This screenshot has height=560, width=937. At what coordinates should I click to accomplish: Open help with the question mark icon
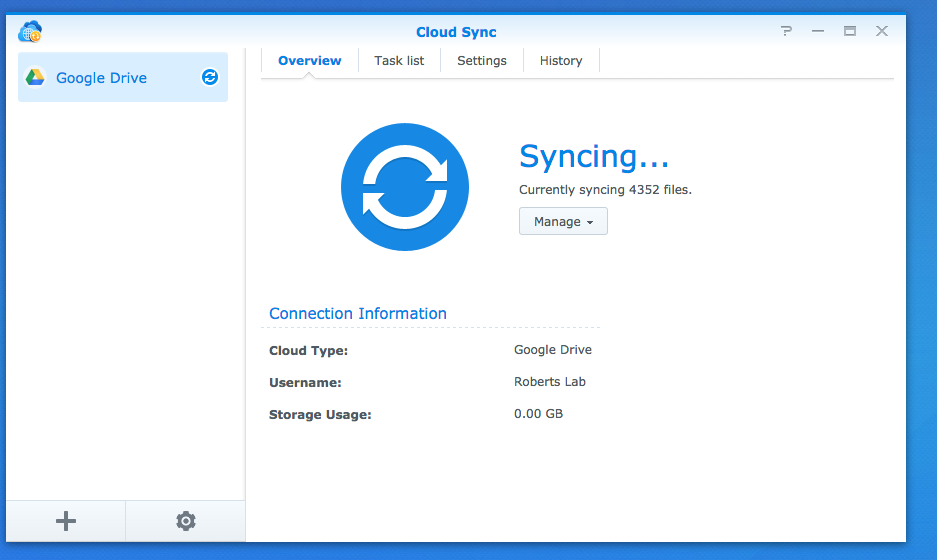[x=787, y=31]
